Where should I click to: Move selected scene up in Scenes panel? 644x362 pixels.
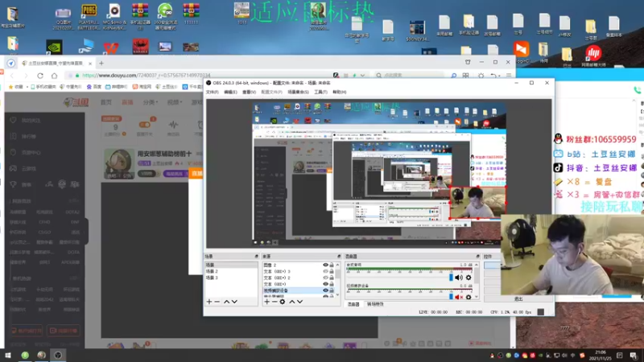(x=226, y=302)
